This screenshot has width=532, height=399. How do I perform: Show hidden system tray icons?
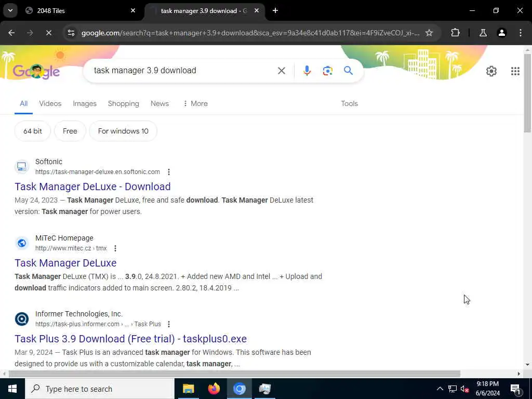point(440,389)
